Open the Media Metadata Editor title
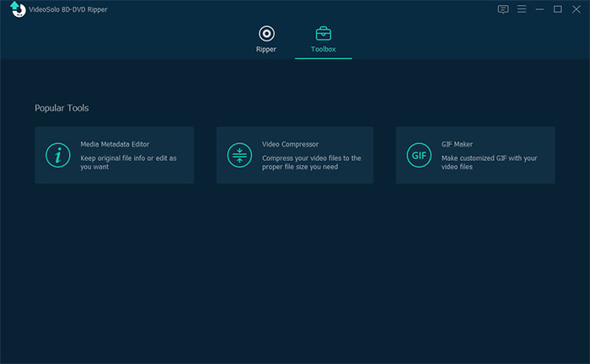Screen dimensions: 590x364 pyautogui.click(x=115, y=144)
